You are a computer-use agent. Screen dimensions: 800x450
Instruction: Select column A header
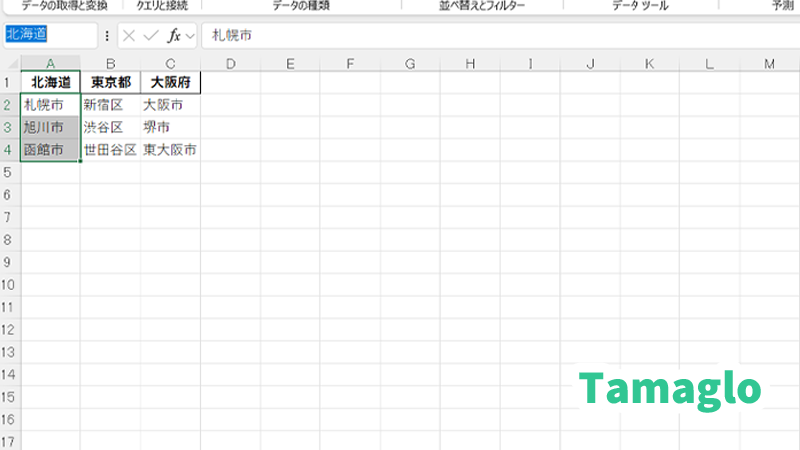tap(50, 65)
